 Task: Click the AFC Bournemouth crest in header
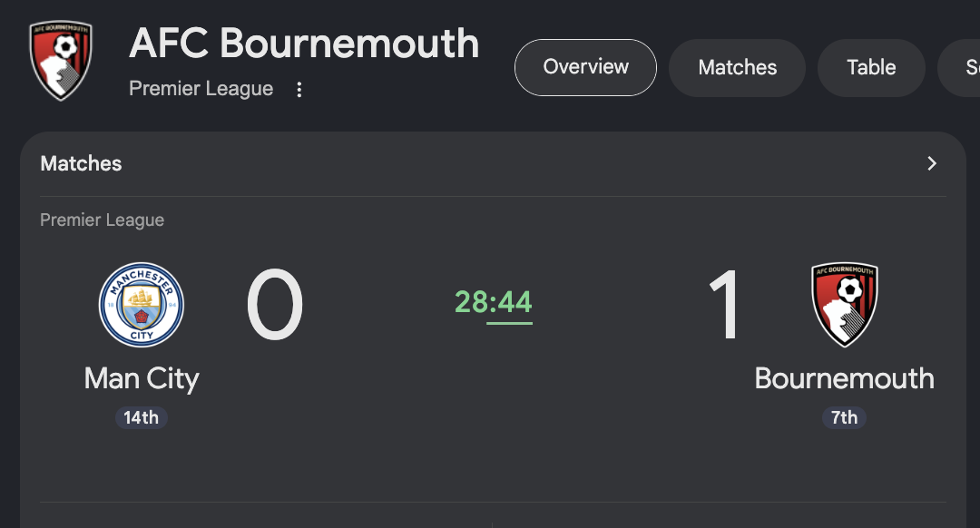(61, 60)
